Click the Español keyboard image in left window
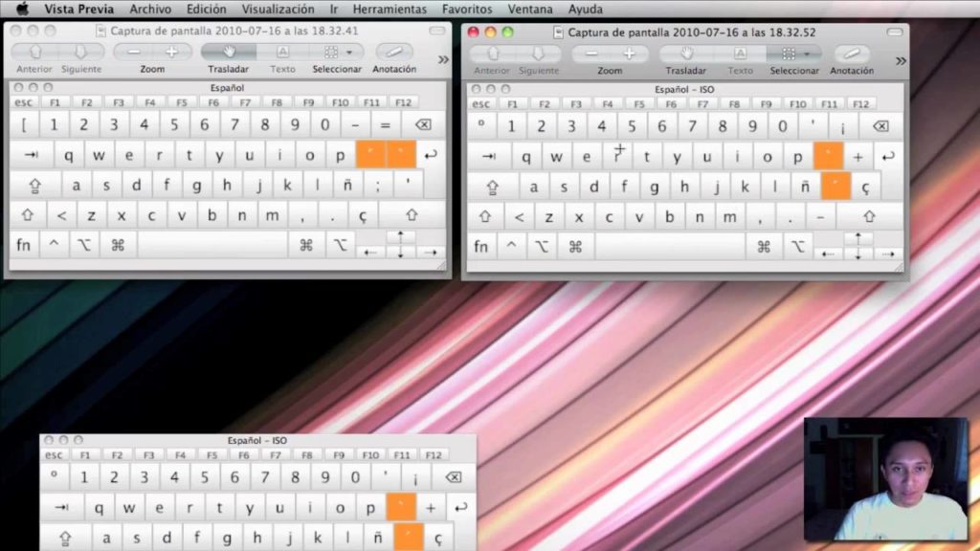The image size is (980, 551). pyautogui.click(x=228, y=176)
